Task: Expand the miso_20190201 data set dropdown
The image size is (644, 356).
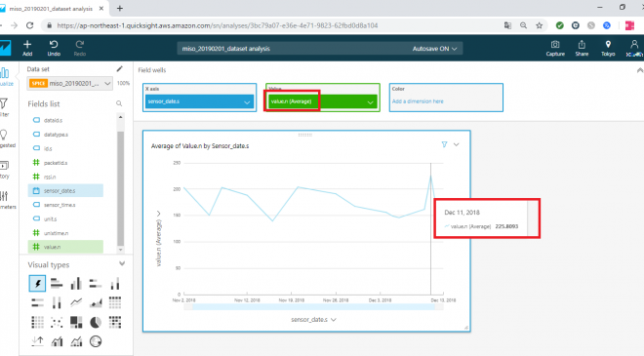Action: 70,83
